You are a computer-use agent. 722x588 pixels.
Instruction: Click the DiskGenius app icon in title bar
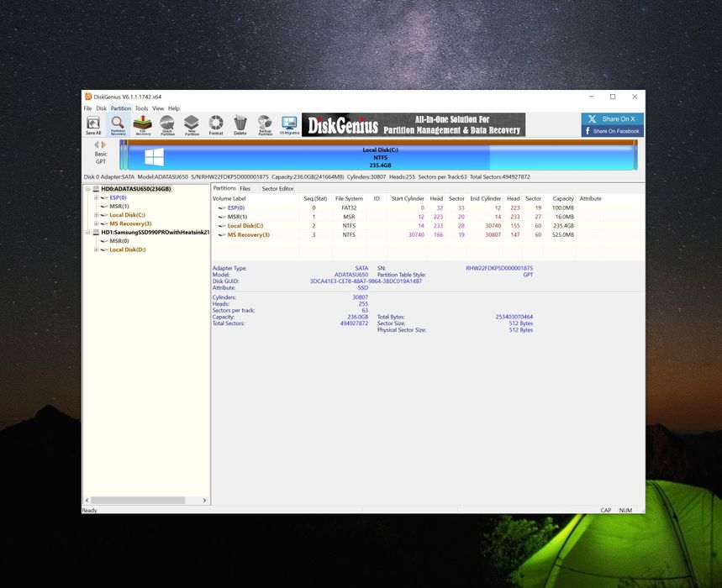(88, 97)
